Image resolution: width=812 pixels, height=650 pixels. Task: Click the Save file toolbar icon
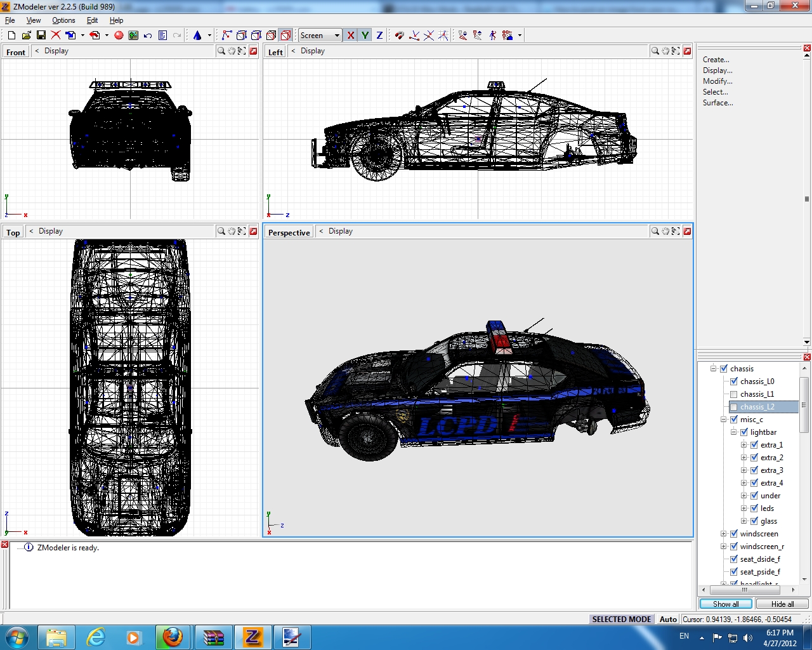click(41, 36)
